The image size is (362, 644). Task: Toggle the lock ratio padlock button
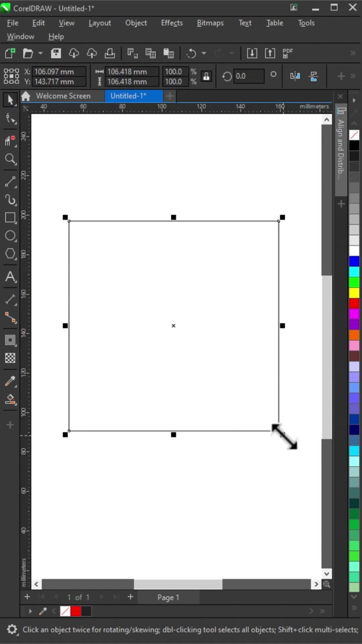click(206, 76)
